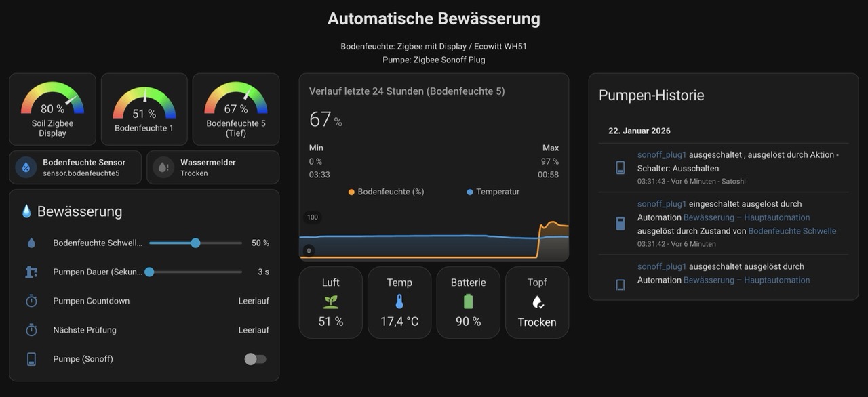Click the Luft plant sprout icon

coord(331,302)
